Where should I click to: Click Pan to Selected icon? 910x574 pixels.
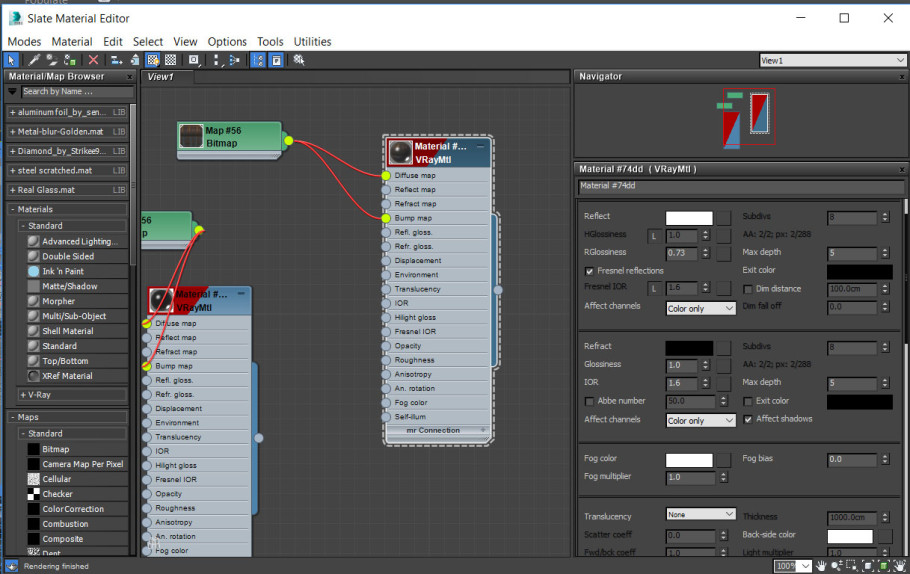point(900,566)
